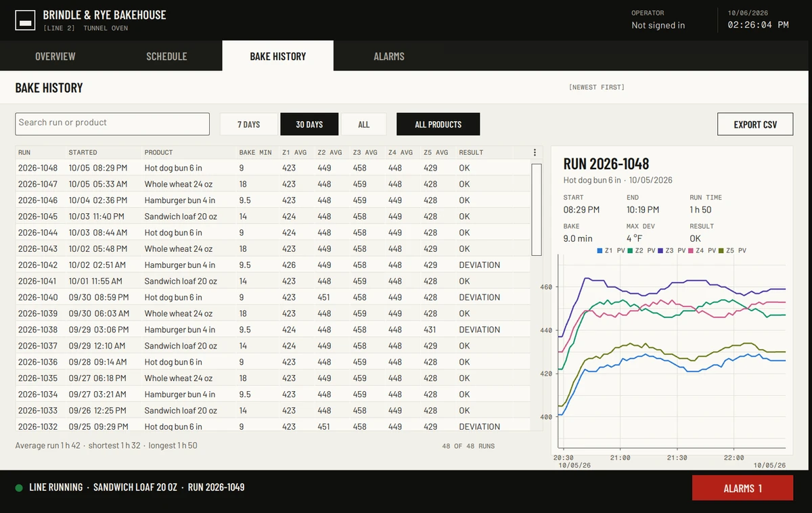Screen dimensions: 812x513
Task: Click the 02:26:04 PM clock display
Action: coord(758,25)
